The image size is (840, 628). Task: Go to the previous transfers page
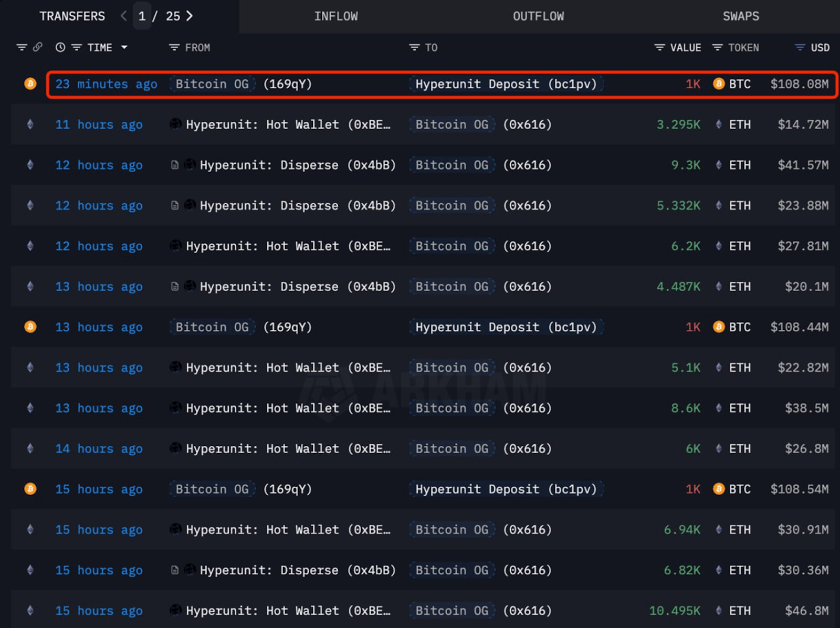click(x=123, y=16)
